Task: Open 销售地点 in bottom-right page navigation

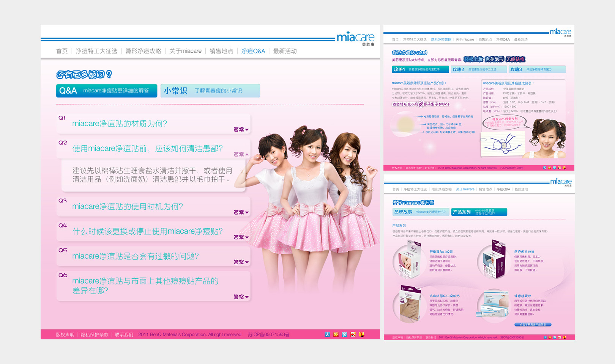Action: 485,189
